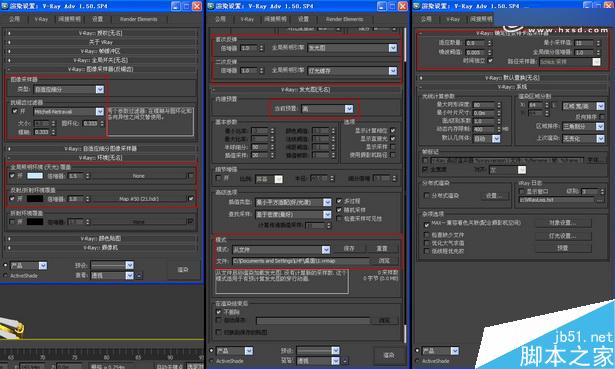Click the lock-view icon in left window
Screen dimensions: 615x369
click(139, 276)
